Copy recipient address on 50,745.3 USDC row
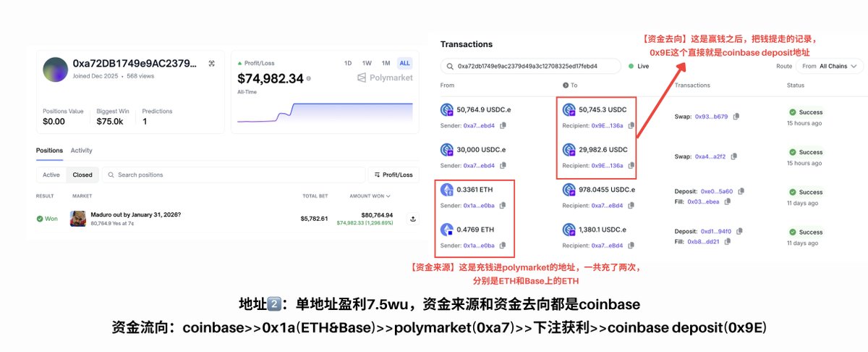Screen dimensions: 868x352 tap(631, 125)
